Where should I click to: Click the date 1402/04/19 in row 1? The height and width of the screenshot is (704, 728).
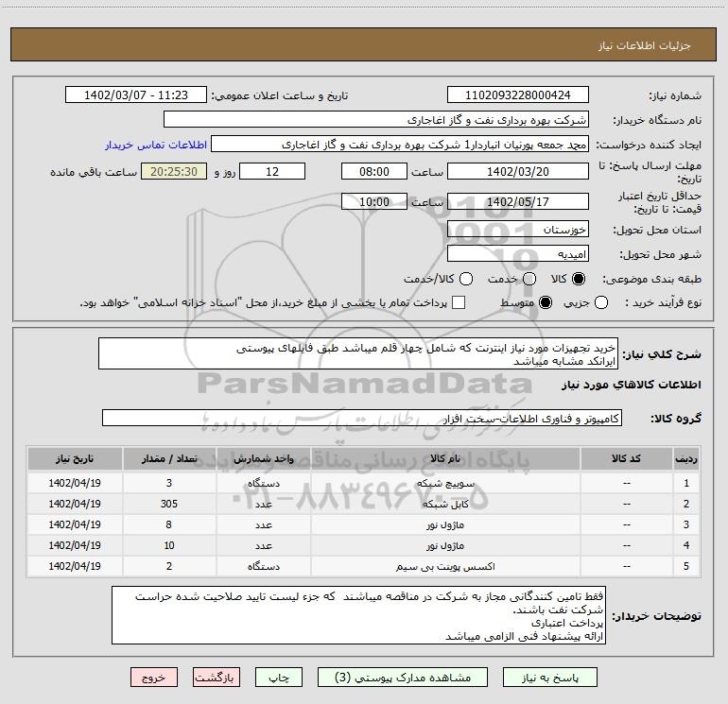click(75, 483)
